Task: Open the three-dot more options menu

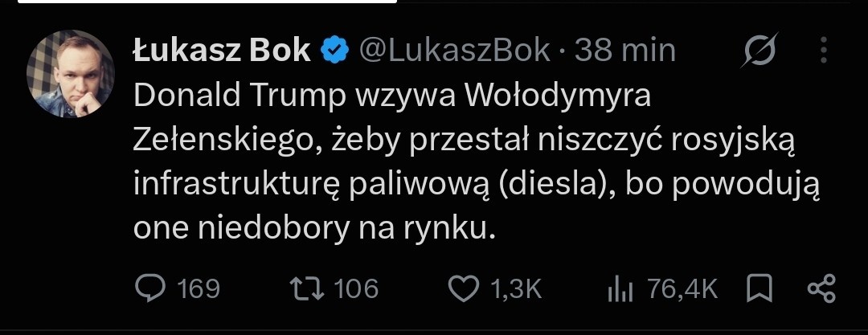Action: [824, 50]
